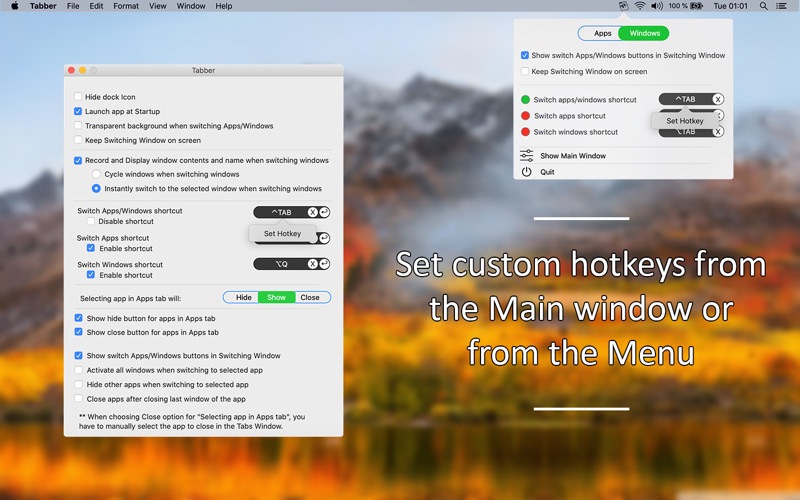Uncheck Show switch Apps/Windows buttons in main window
This screenshot has width=800, height=500.
coord(79,356)
